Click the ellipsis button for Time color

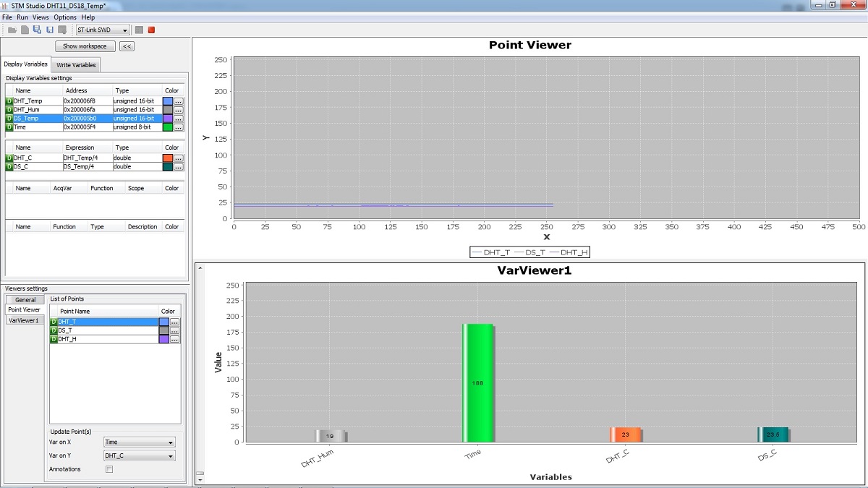pos(179,127)
